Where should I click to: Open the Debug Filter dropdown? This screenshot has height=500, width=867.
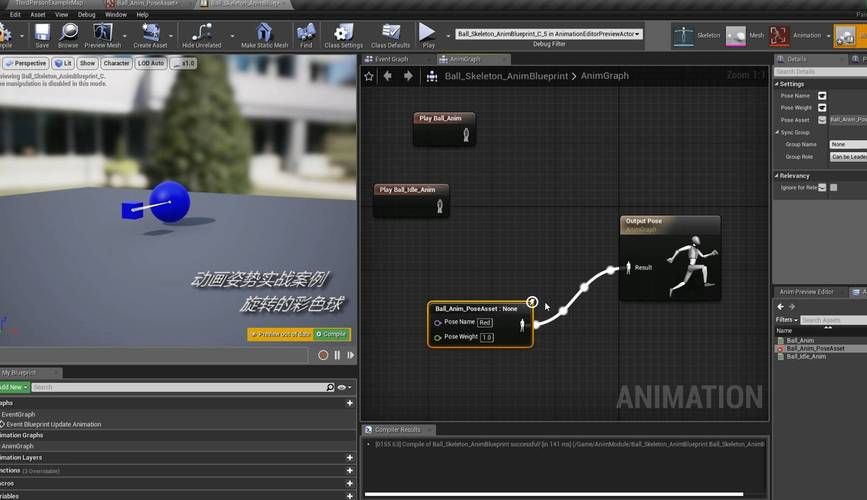[x=548, y=34]
